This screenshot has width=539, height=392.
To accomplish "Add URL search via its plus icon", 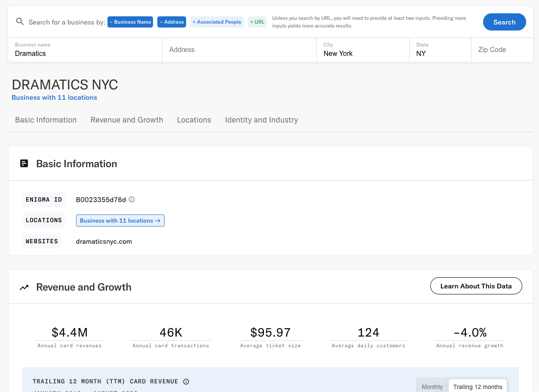I will [x=252, y=21].
